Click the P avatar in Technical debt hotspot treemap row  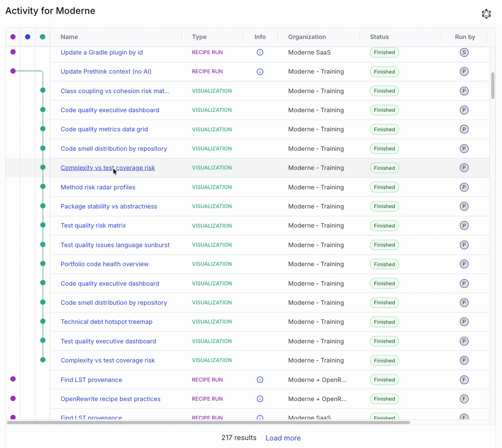tap(464, 321)
